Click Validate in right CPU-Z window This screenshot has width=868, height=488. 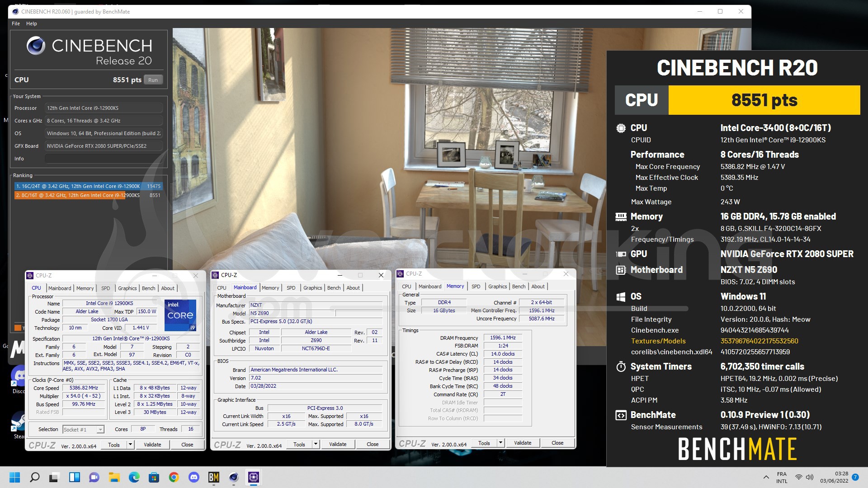523,443
